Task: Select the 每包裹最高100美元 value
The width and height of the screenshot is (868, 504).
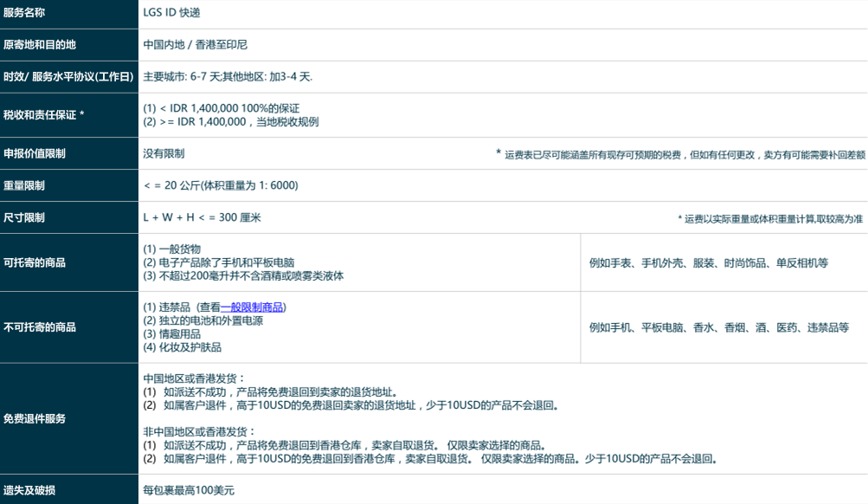Action: [189, 490]
